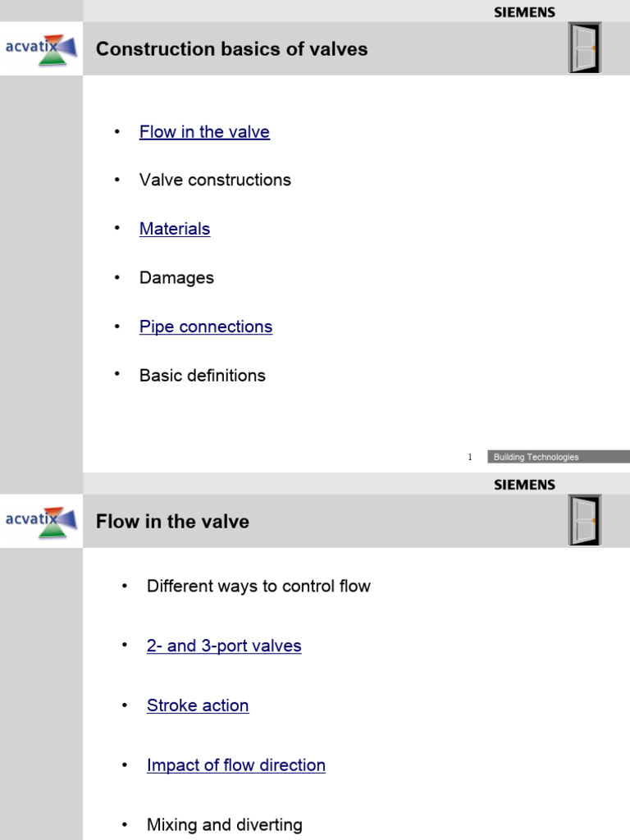Select the Mixing and diverting bullet

click(224, 825)
